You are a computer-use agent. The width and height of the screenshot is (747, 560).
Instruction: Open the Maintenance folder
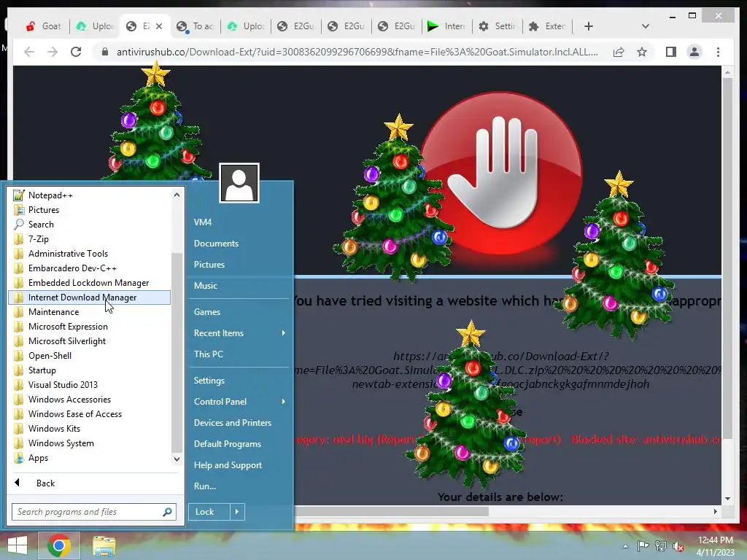[x=90, y=312]
